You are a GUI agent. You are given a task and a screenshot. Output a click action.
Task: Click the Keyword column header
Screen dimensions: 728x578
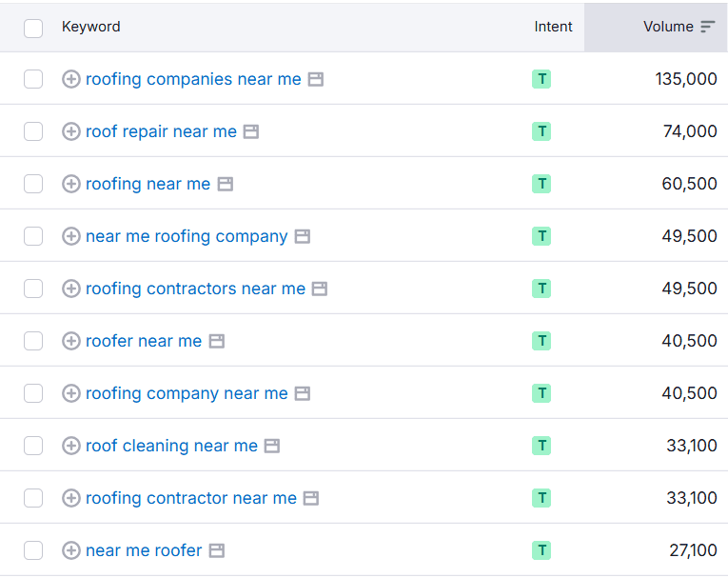click(91, 27)
